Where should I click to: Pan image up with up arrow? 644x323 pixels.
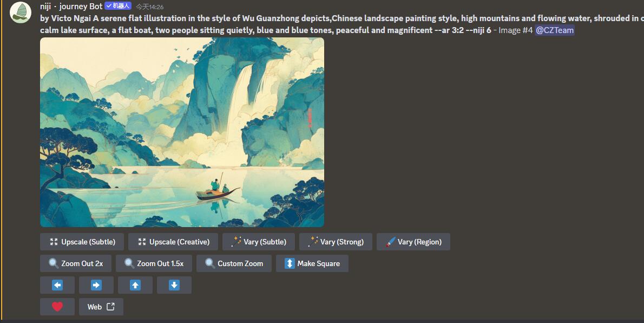[135, 285]
